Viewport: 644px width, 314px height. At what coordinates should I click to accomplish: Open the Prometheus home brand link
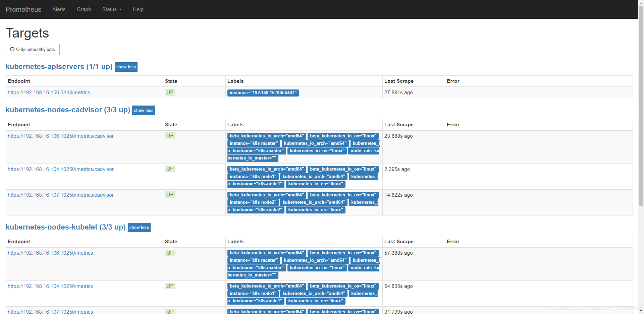pos(23,9)
